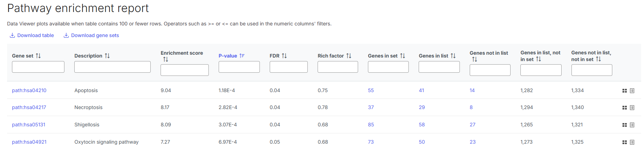Open the path:hsa04210 gene set link
Screen dimensions: 644x150
(29, 90)
